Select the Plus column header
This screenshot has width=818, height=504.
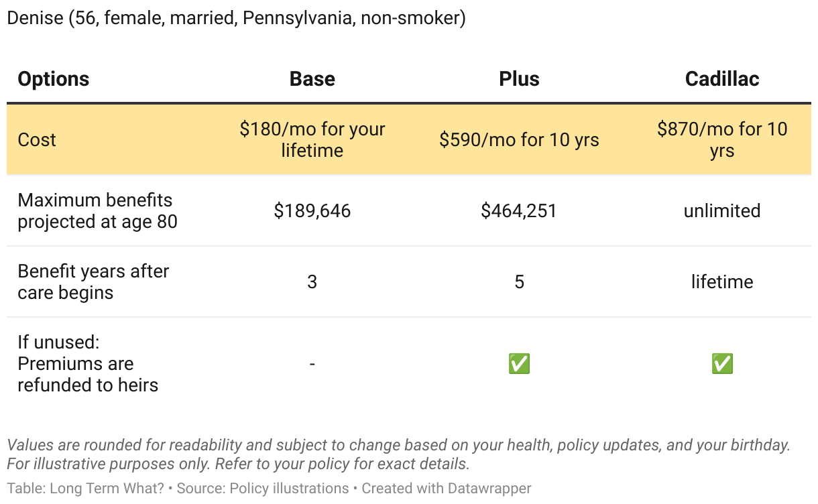[x=519, y=79]
